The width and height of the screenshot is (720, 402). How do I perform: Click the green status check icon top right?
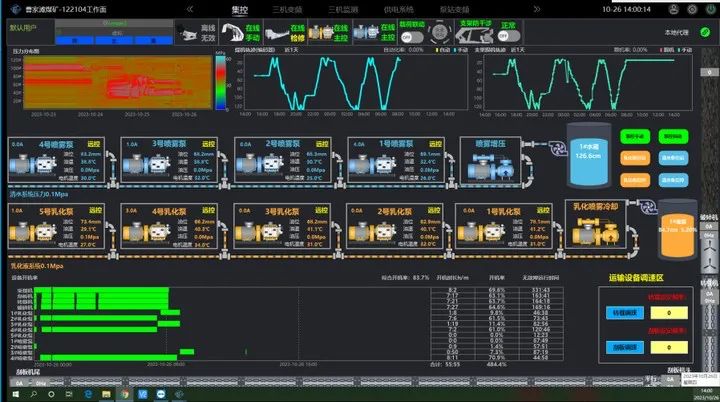[706, 32]
